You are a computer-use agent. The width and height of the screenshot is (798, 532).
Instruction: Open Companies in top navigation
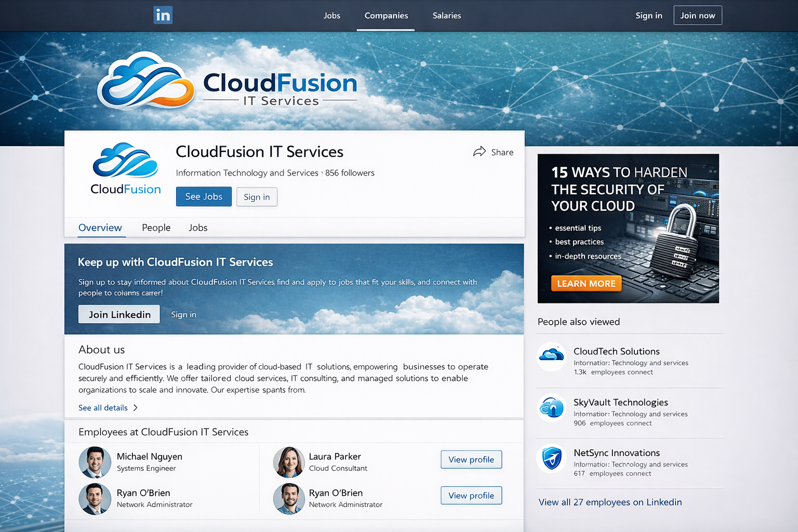click(386, 16)
